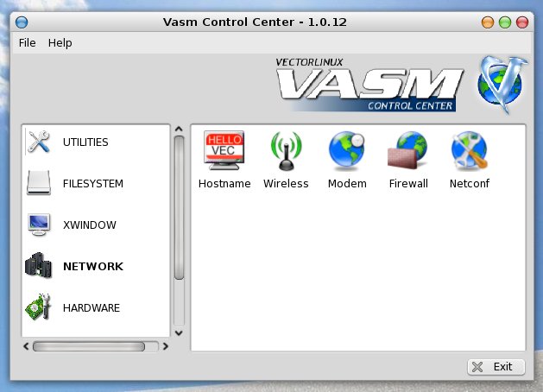Close window with the red button
The image size is (543, 392).
point(522,22)
